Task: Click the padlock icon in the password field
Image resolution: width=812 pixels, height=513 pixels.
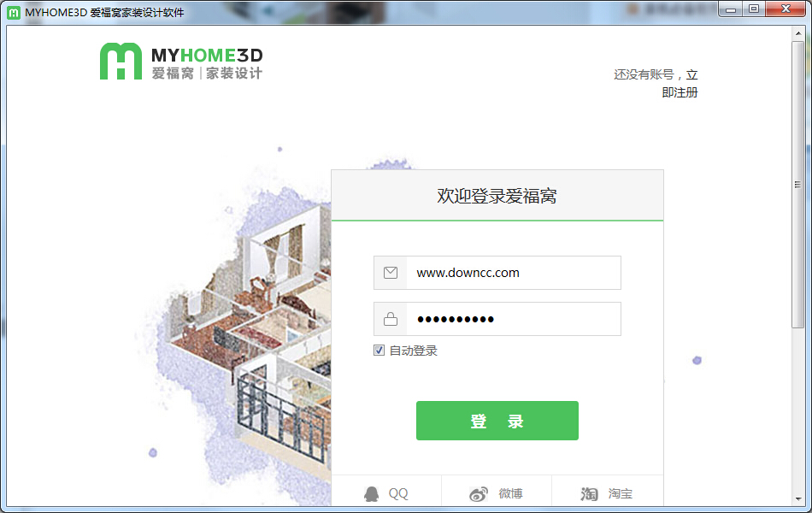Action: (391, 318)
